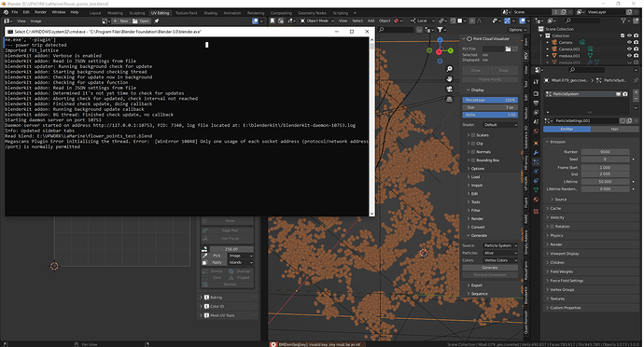644x347 pixels.
Task: Open PLY file browser folder icon
Action: 508,49
